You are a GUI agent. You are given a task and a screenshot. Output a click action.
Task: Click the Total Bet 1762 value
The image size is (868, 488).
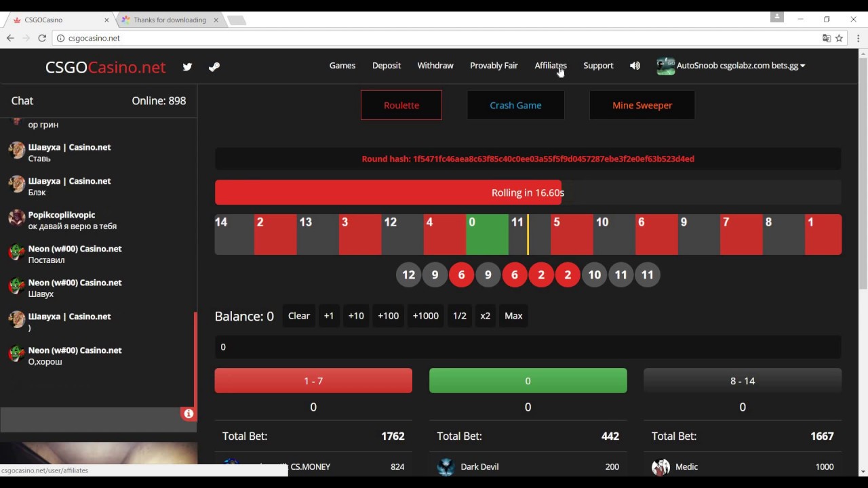[393, 436]
